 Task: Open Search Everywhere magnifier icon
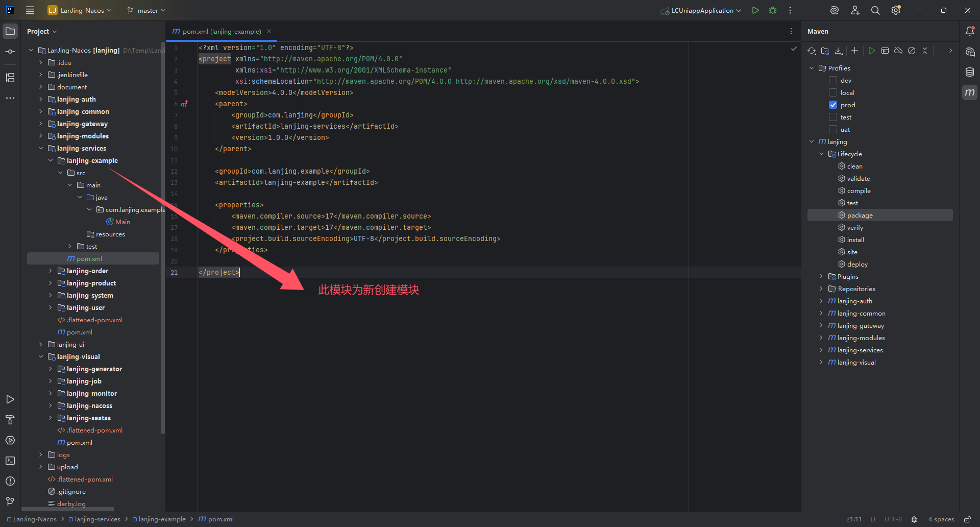(875, 10)
